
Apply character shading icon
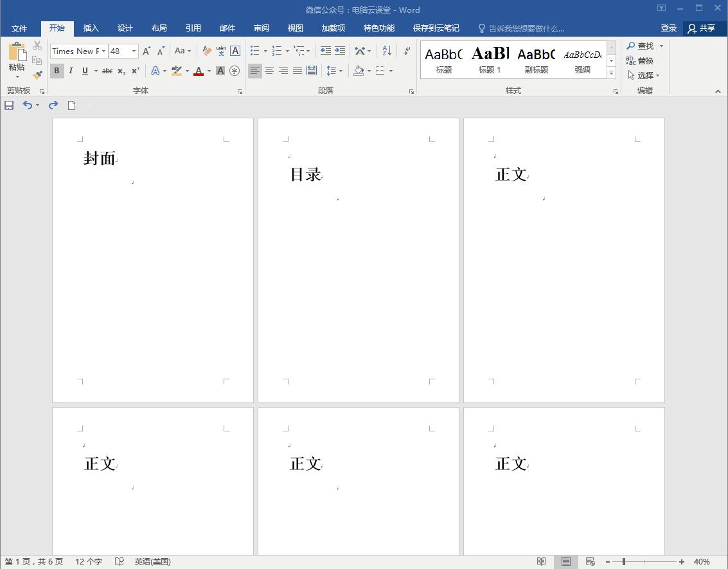click(220, 71)
